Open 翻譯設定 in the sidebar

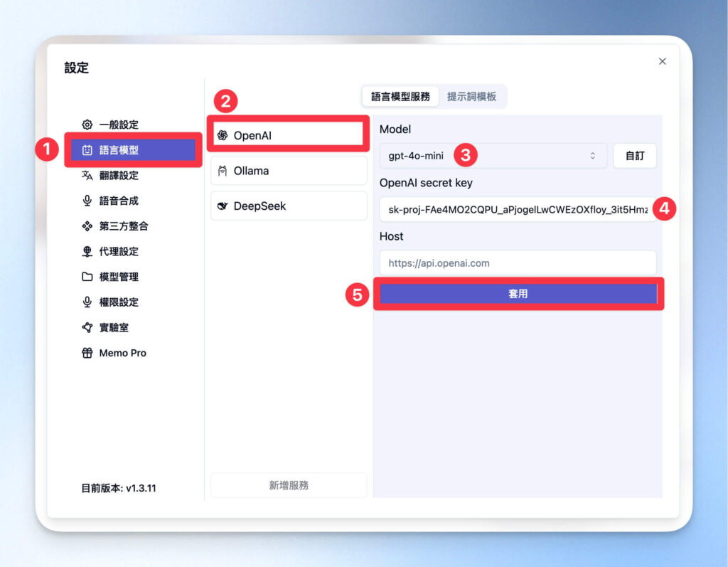pyautogui.click(x=133, y=175)
